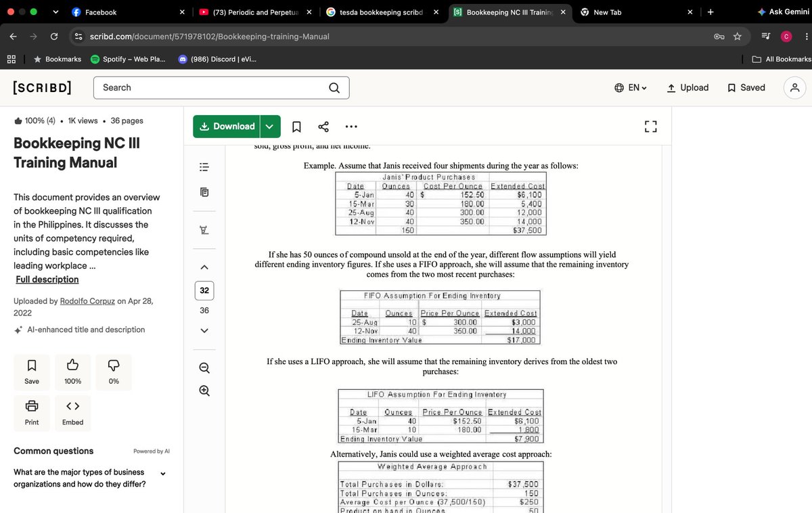Open Chrome profile C avatar
Viewport: 812px width, 513px height.
[786, 36]
